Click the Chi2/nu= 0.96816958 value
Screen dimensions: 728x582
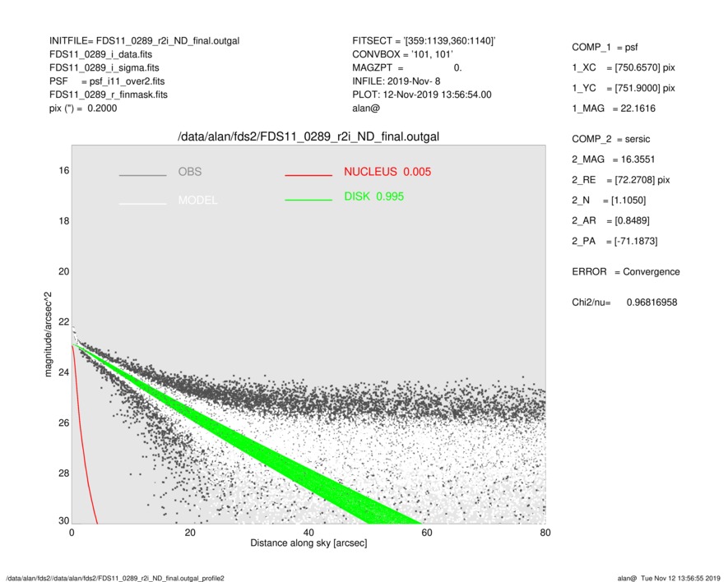point(624,303)
